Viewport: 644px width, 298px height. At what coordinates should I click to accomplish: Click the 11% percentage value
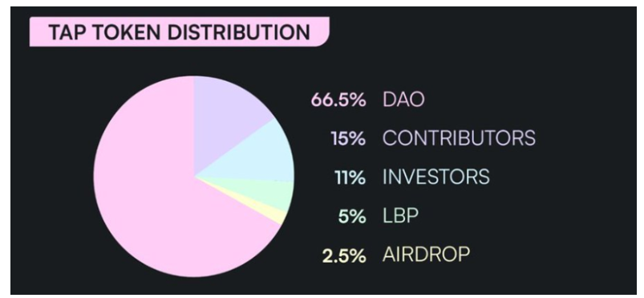350,178
